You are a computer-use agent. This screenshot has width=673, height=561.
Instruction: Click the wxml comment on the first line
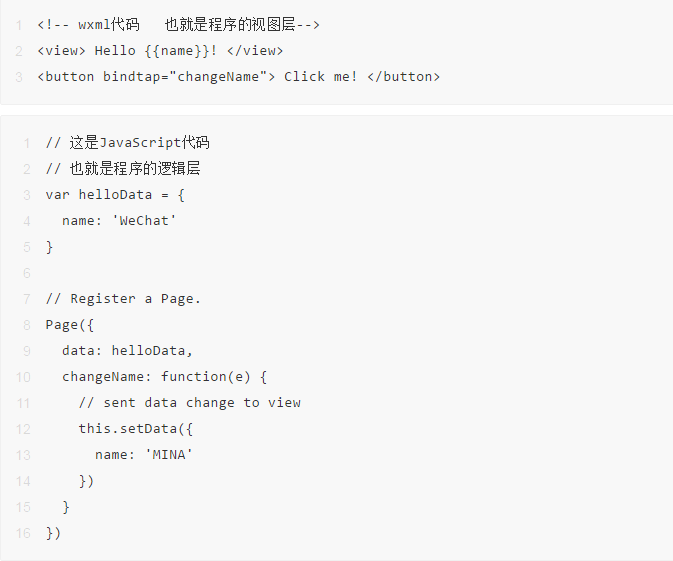[x=178, y=24]
